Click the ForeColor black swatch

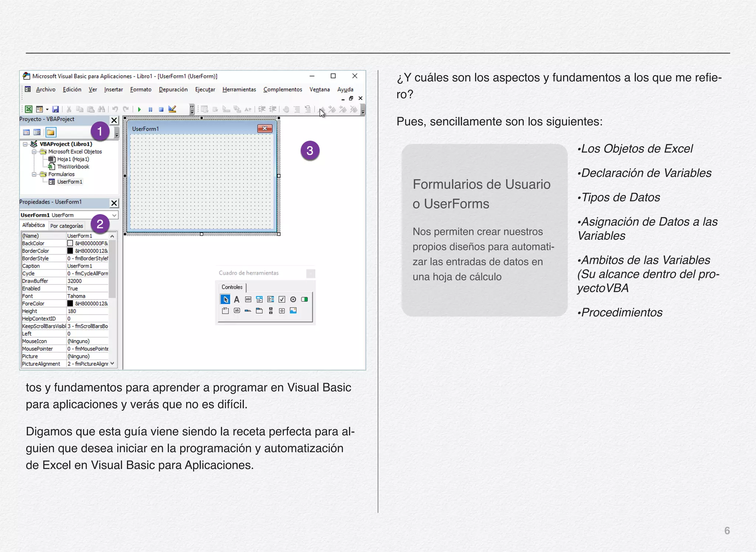[x=70, y=303]
